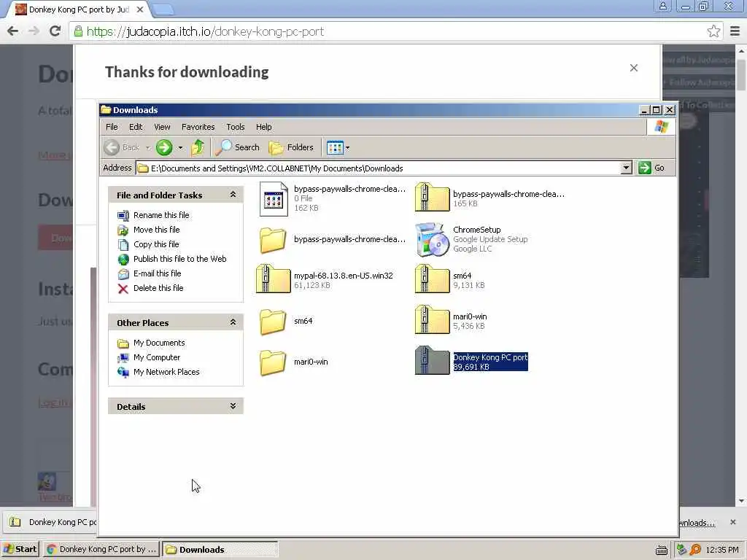Click Publish this file to the Web
The width and height of the screenshot is (747, 560).
(x=179, y=259)
